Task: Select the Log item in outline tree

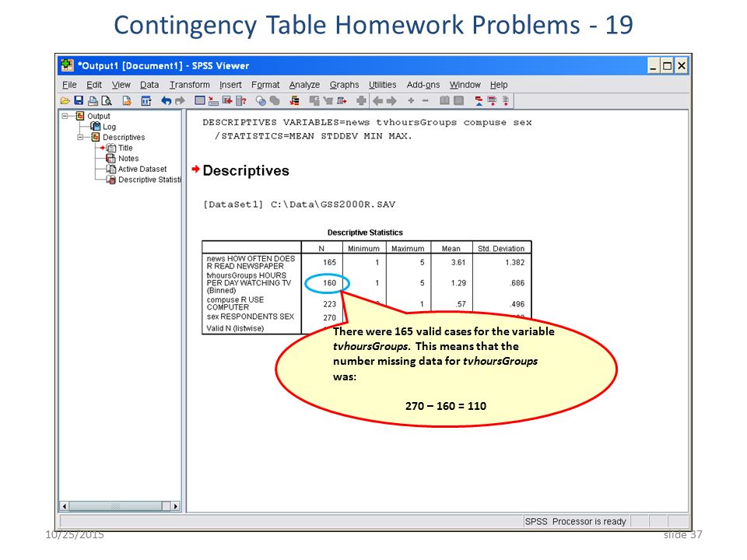Action: [109, 127]
